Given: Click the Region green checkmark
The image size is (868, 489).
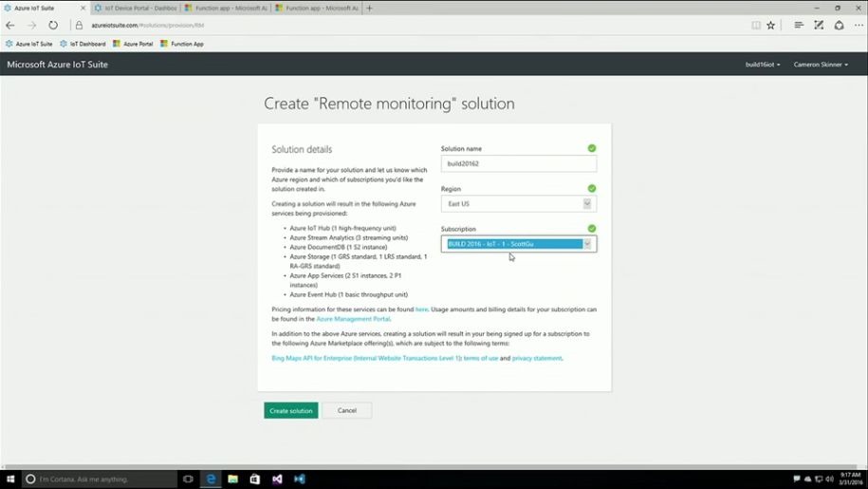Looking at the screenshot, I should click(592, 189).
